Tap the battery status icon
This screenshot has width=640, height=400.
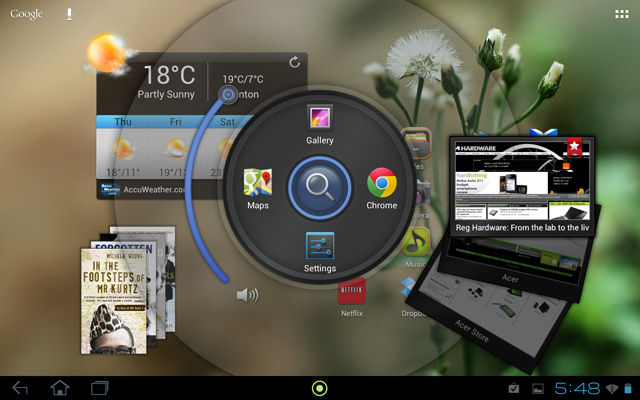(x=628, y=388)
